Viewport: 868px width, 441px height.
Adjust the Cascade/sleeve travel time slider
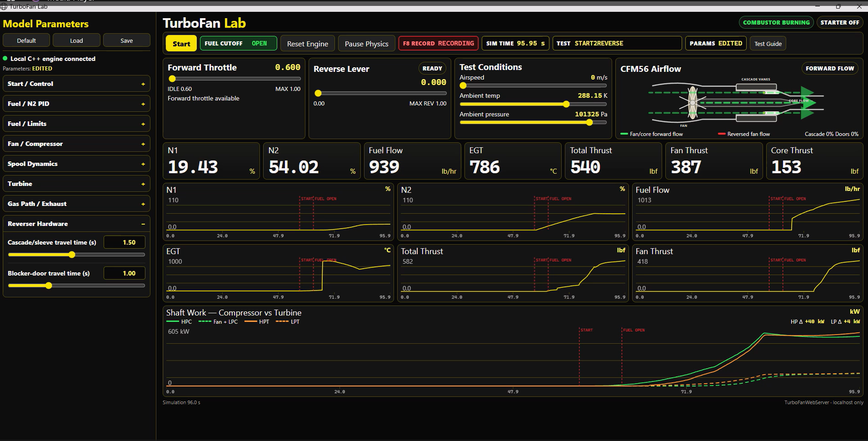tap(76, 255)
